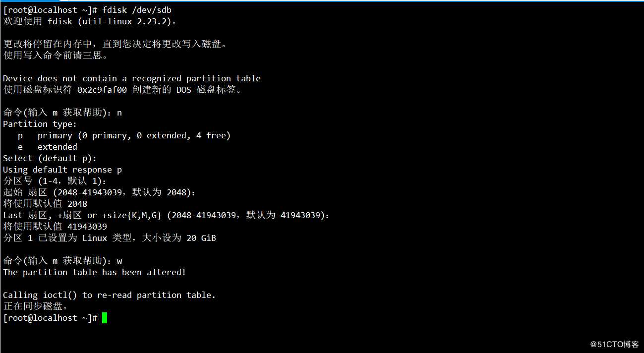Click the "正在同步磁盘" syncing disks line
644x353 pixels.
35,306
